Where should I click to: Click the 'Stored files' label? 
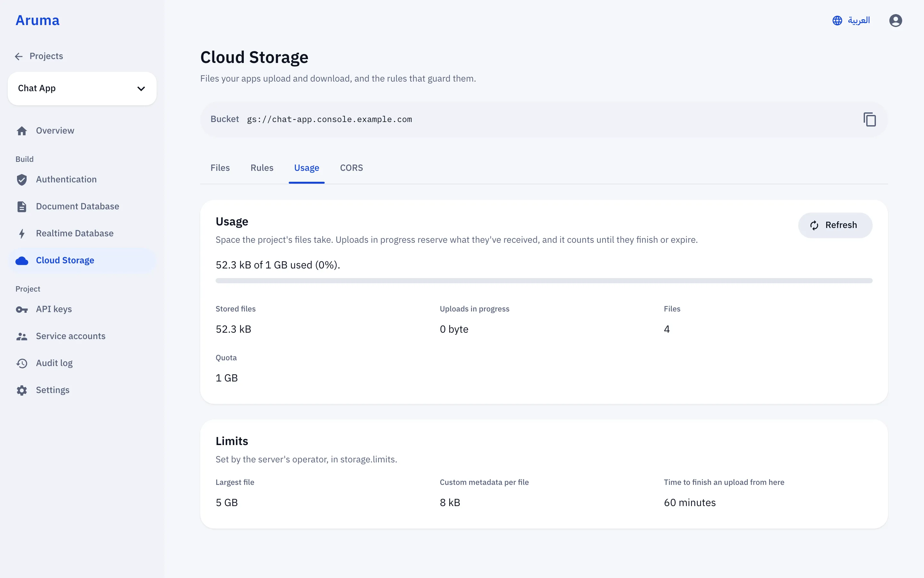pyautogui.click(x=235, y=309)
